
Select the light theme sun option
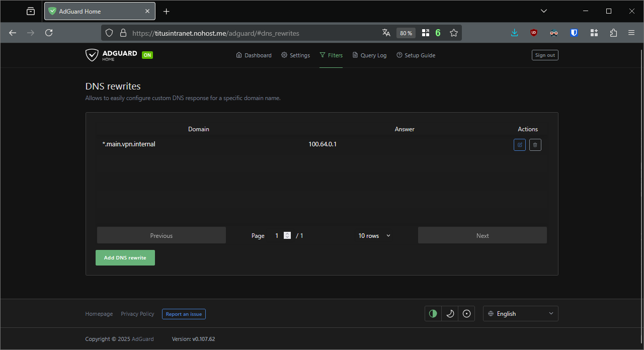tap(467, 314)
